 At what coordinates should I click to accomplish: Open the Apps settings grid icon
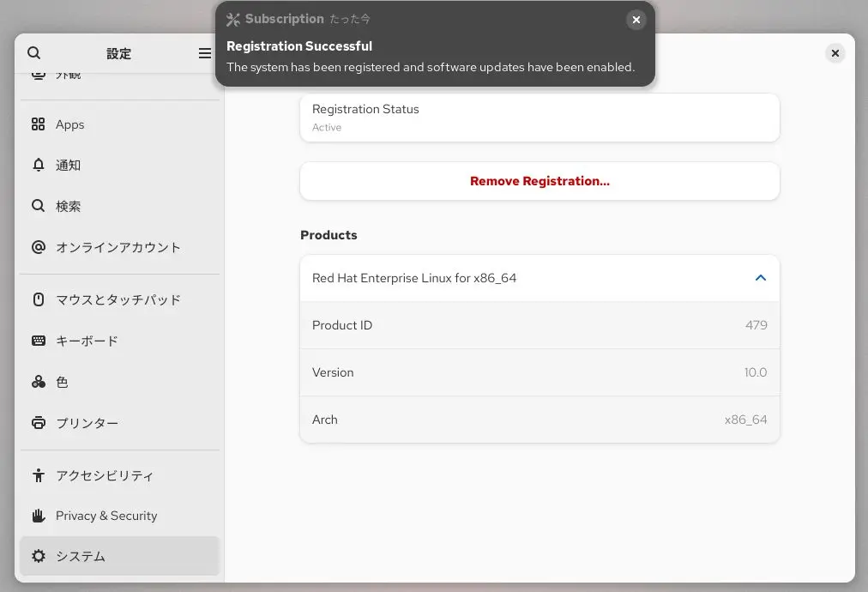(39, 124)
